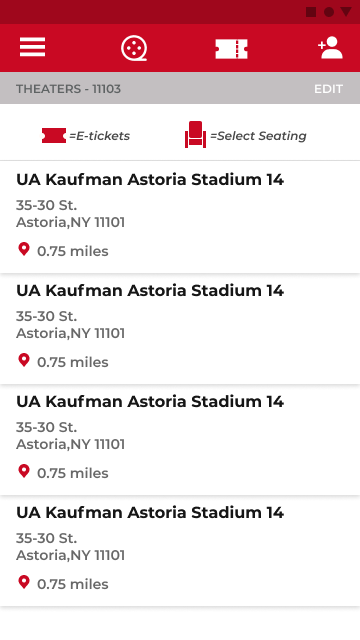
Task: Open the second UA Kaufman Astoria Stadium 14 listing
Action: (x=180, y=329)
